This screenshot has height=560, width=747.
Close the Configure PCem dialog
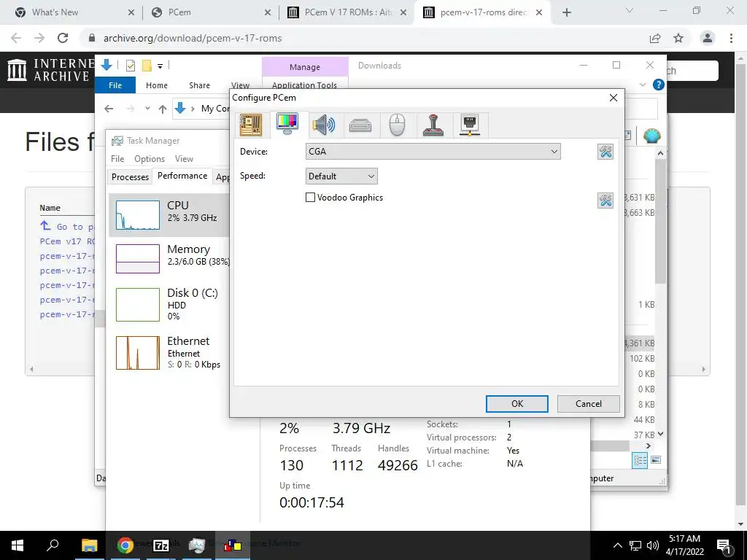[x=614, y=98]
